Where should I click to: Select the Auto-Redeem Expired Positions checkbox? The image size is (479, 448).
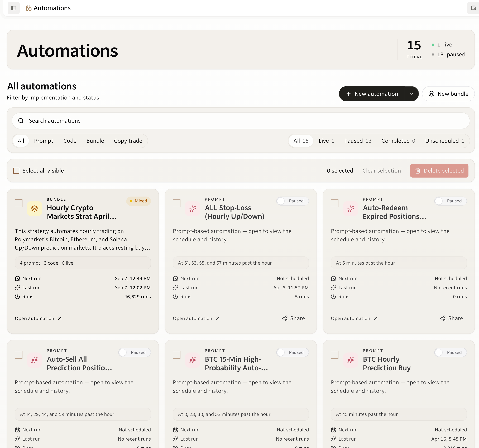click(x=334, y=203)
